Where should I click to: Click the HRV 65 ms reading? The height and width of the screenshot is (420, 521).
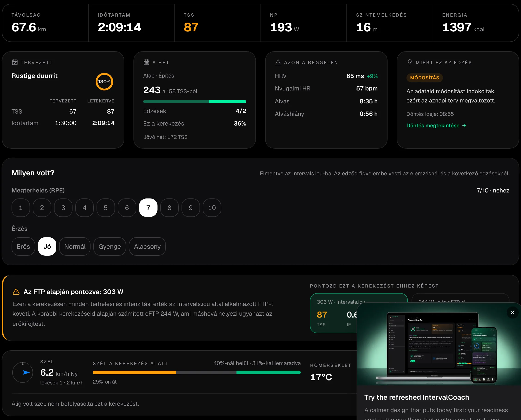pyautogui.click(x=355, y=76)
